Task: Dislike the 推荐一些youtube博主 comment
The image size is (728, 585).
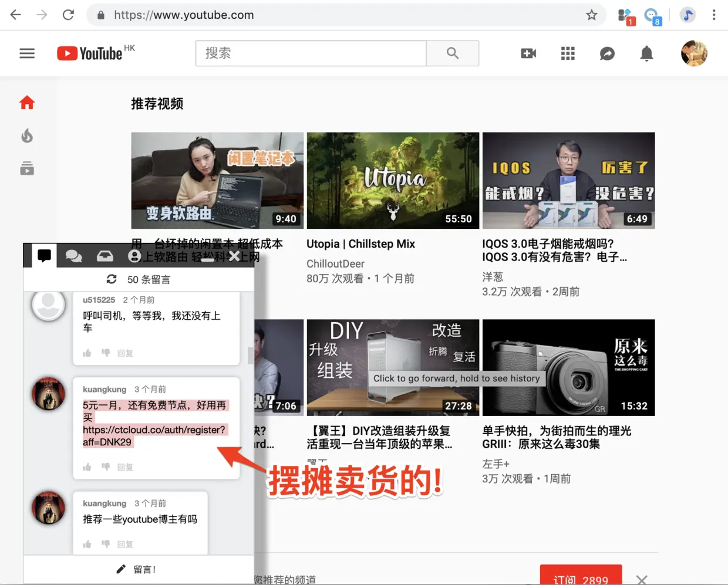Action: 106,544
